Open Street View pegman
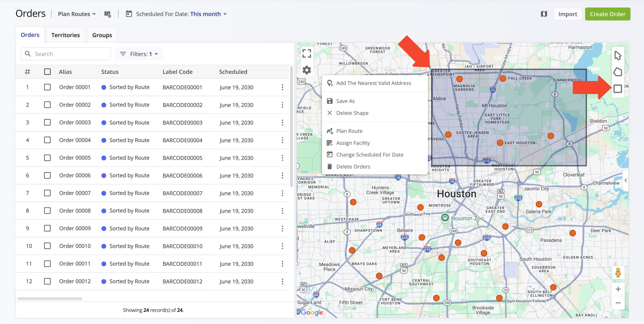 point(618,272)
